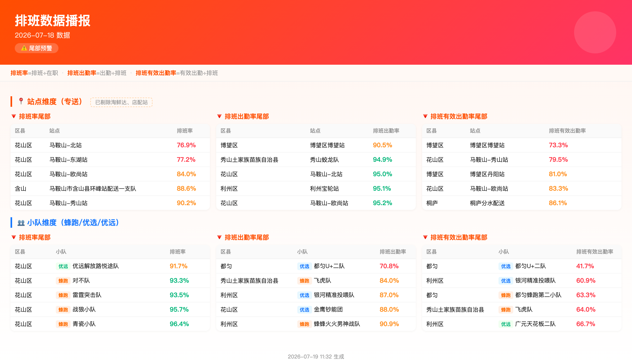Click the 蜂跑 tag next to 都匀蜂跑第二小队

click(x=506, y=295)
